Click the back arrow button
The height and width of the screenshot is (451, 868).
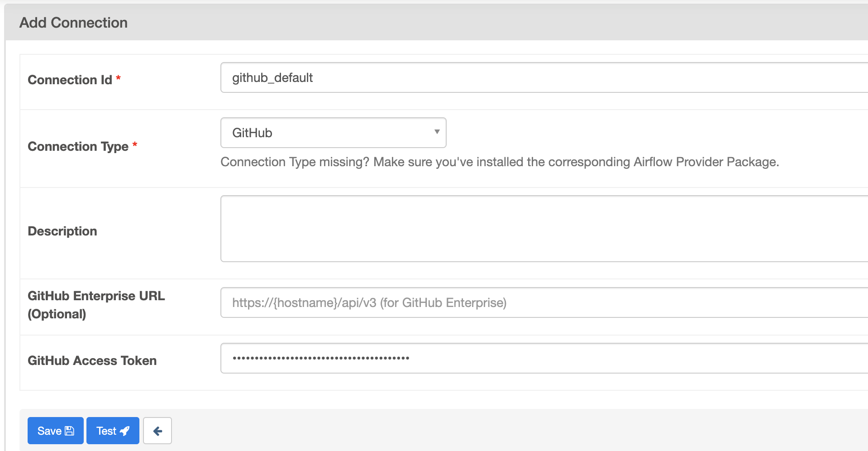point(157,431)
